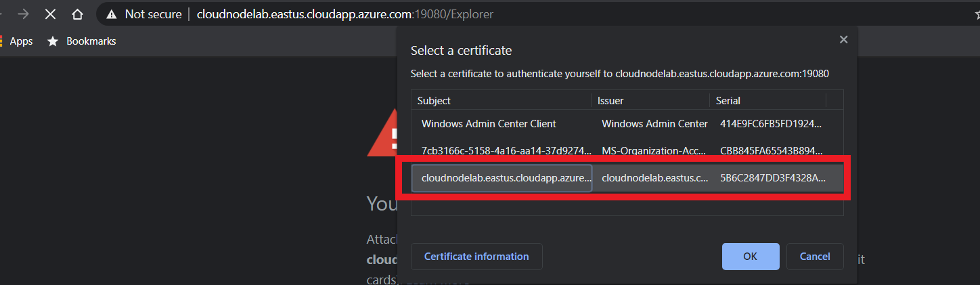This screenshot has width=980, height=285.
Task: Click the Certificate information button
Action: pos(476,257)
